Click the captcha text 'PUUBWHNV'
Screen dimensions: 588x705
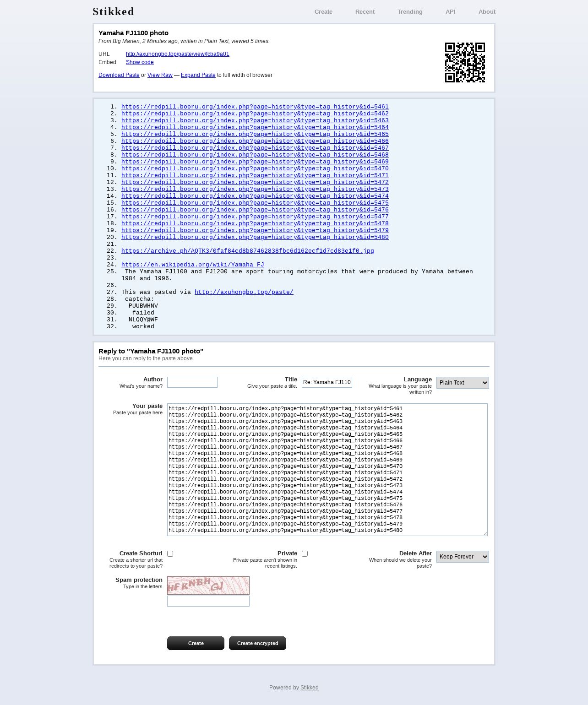(143, 306)
